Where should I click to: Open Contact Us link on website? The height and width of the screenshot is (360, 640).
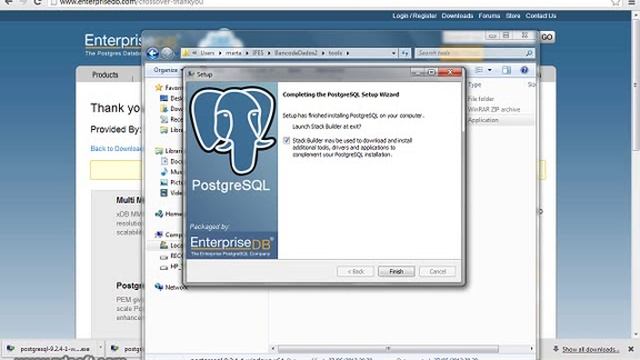pos(541,16)
